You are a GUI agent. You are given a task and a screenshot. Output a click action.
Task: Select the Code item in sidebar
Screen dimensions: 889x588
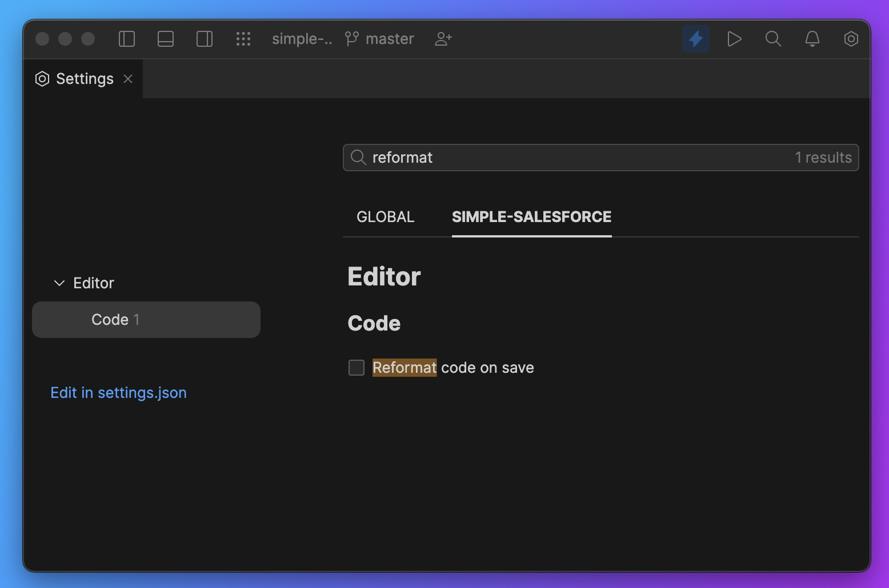click(146, 320)
